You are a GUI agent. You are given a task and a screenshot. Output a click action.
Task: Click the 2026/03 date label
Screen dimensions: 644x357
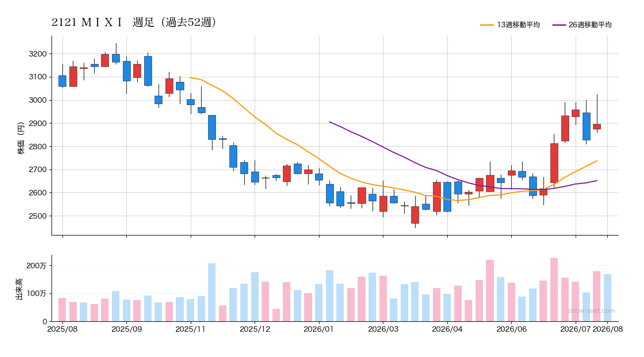383,329
